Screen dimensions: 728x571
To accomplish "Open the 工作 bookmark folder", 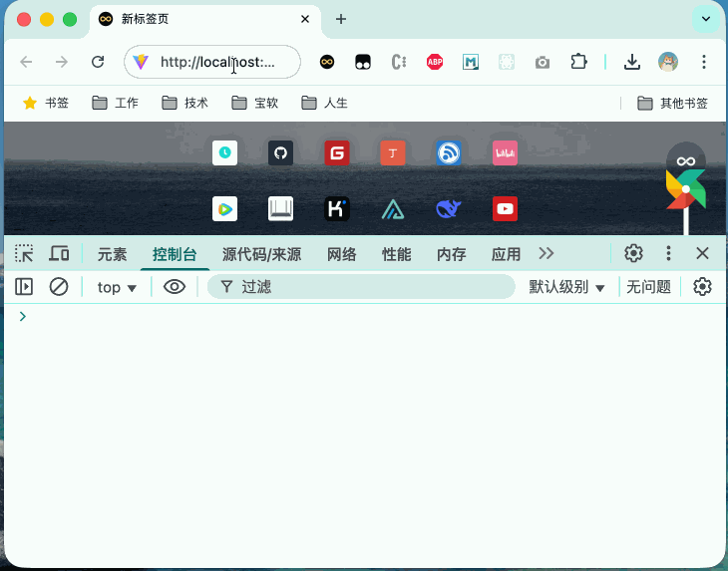I will 115,103.
